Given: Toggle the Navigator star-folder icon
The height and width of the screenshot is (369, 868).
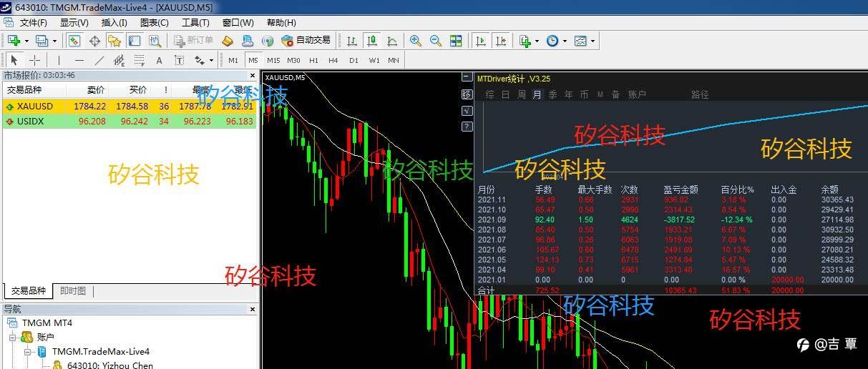Looking at the screenshot, I should click(x=114, y=41).
